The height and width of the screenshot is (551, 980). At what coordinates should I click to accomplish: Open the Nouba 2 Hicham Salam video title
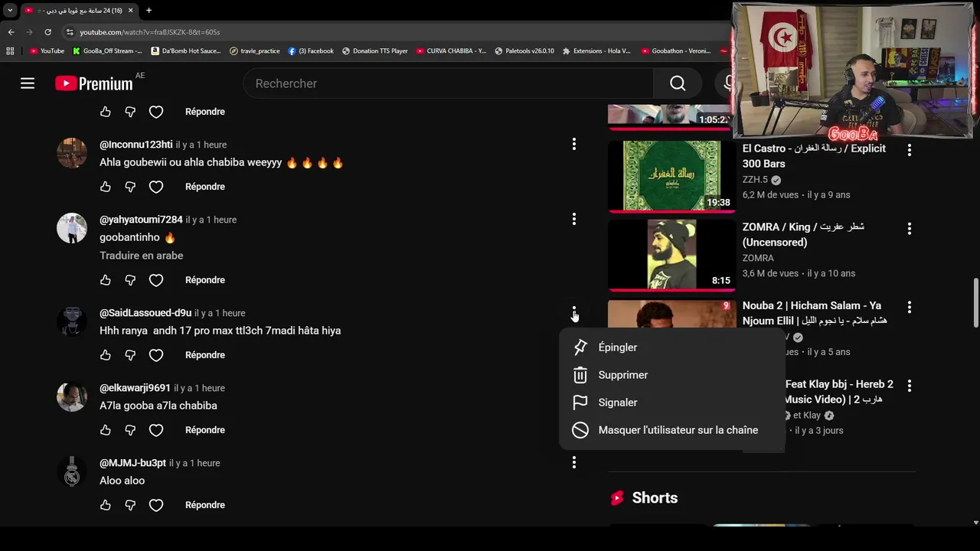click(815, 313)
